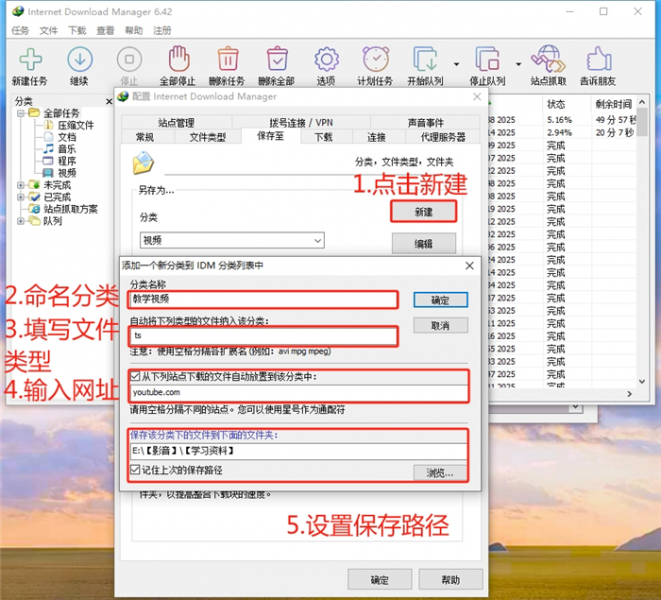Expand the 未完成 tree node

pyautogui.click(x=20, y=185)
